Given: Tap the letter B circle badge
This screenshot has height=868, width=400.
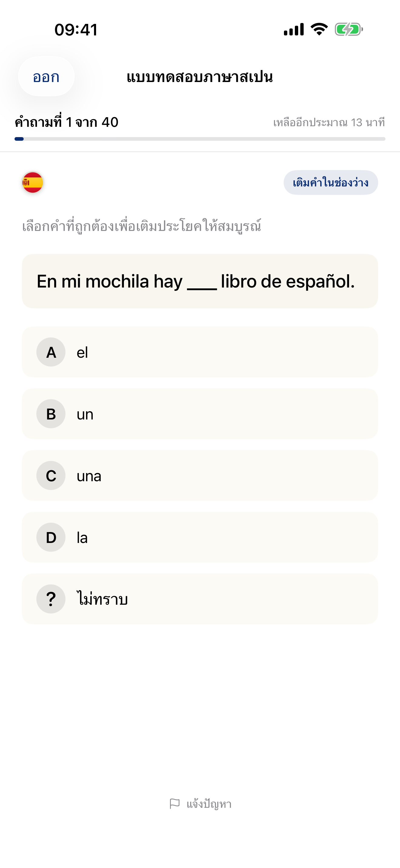Looking at the screenshot, I should (51, 414).
